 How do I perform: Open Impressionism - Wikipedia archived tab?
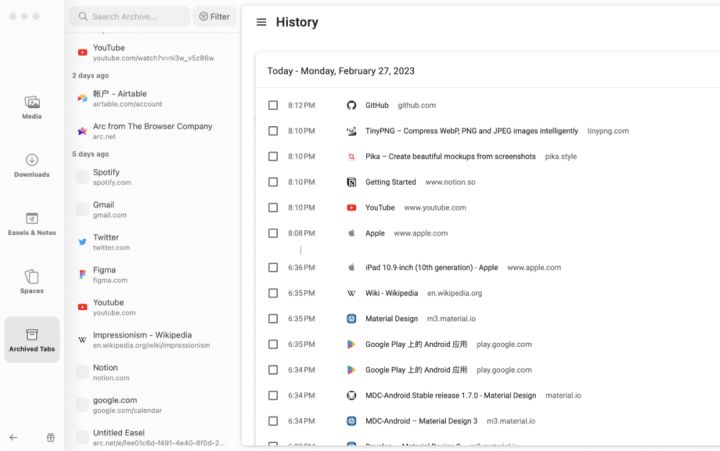click(x=153, y=340)
